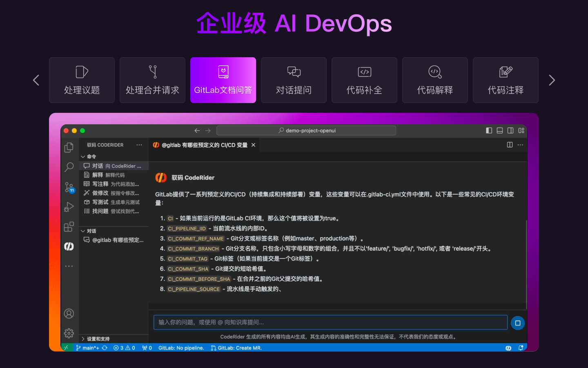
Task: Open the remote window status bar icon
Action: pyautogui.click(x=66, y=348)
